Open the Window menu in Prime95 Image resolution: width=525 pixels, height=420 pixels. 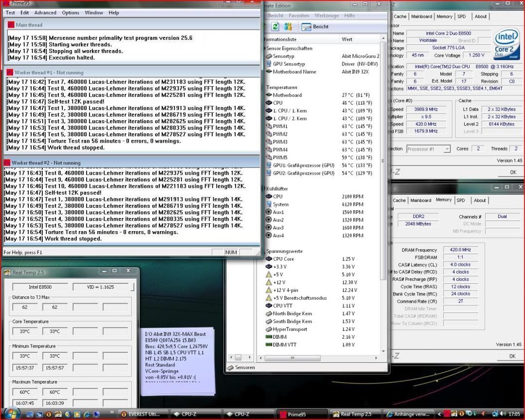pyautogui.click(x=94, y=13)
